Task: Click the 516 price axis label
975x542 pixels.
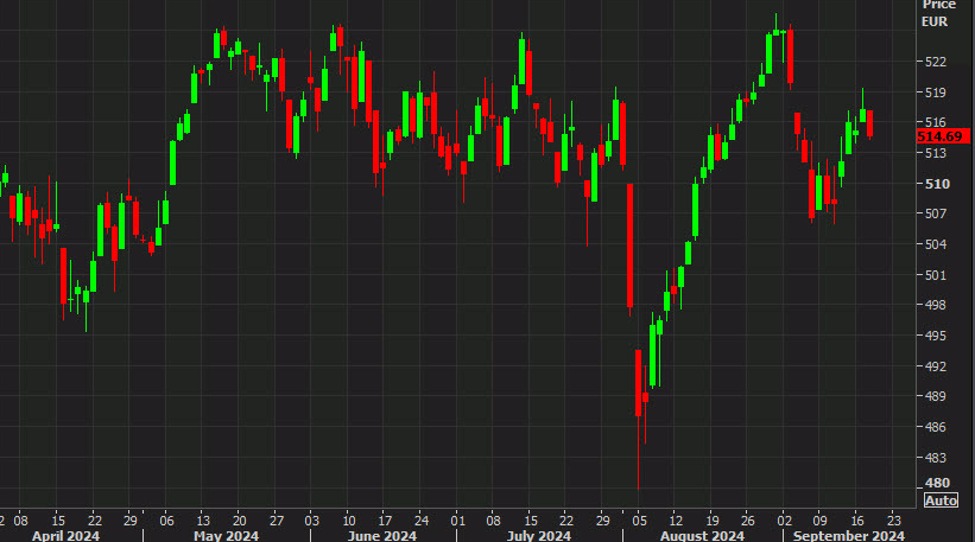Action: click(935, 122)
